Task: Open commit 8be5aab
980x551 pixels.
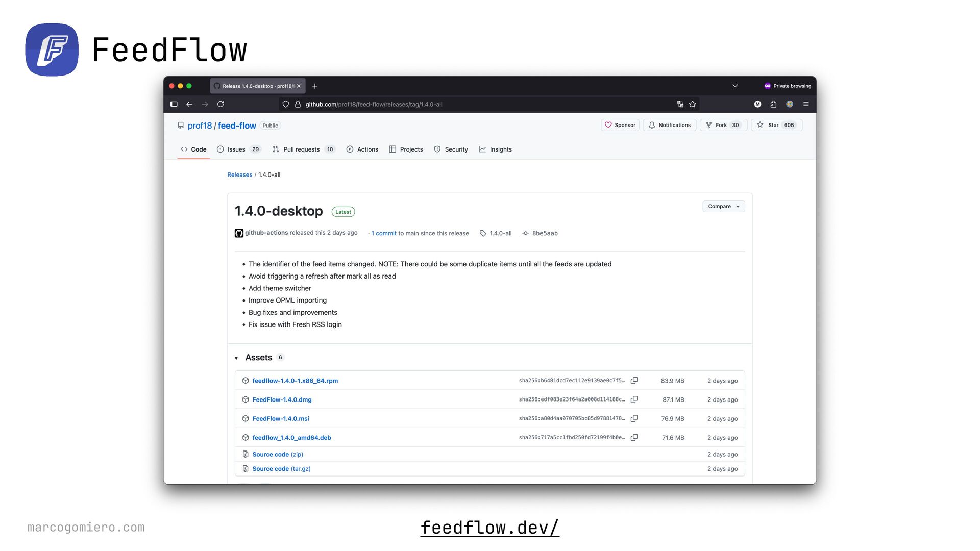Action: [x=545, y=233]
